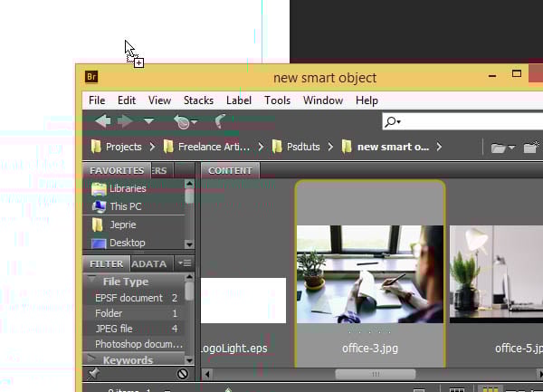This screenshot has height=392, width=543.
Task: Click the clear filter icon
Action: coord(183,374)
